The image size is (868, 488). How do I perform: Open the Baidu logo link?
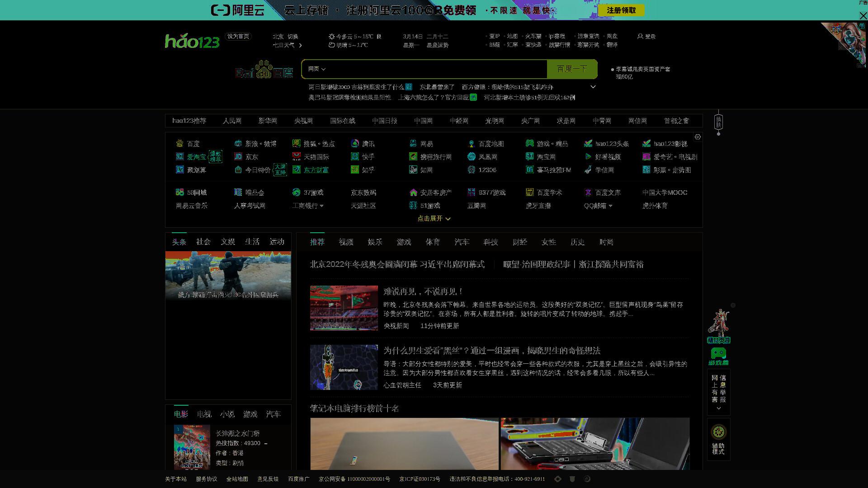click(264, 69)
